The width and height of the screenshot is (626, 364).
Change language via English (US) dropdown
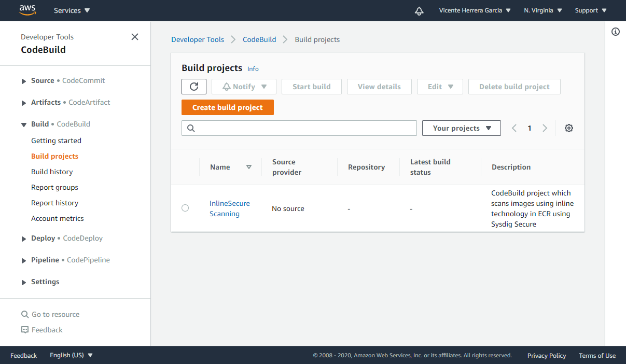coord(71,355)
